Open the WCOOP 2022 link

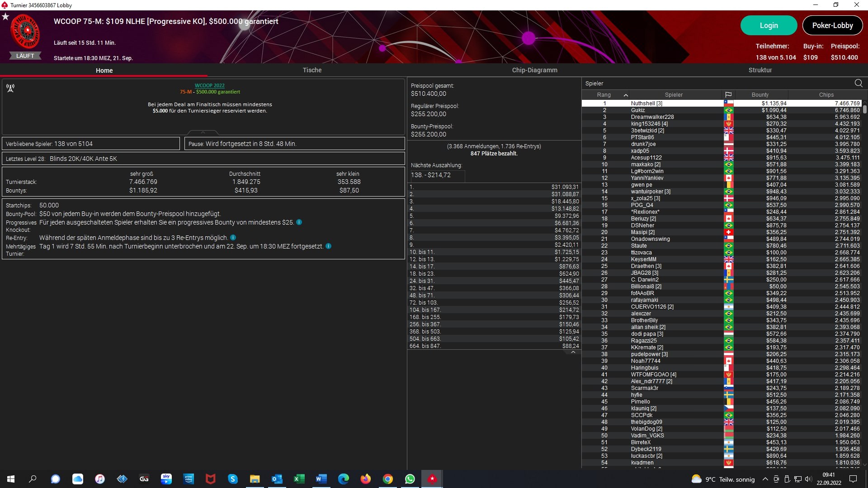coord(209,85)
